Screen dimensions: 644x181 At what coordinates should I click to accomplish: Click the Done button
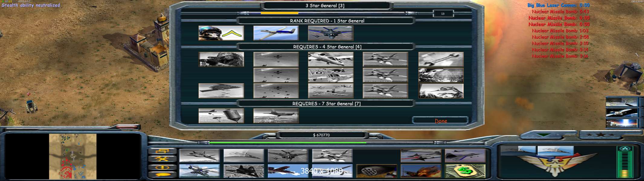click(441, 121)
